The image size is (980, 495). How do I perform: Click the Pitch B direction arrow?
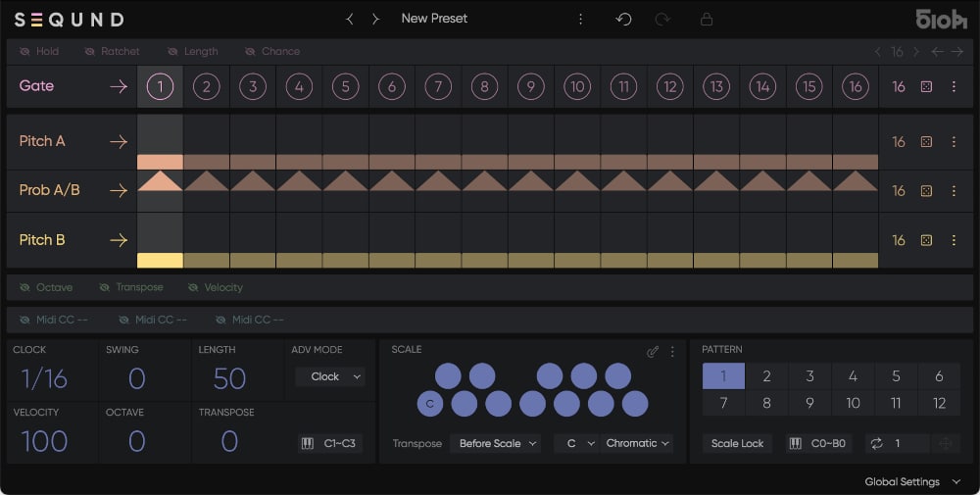coord(119,240)
